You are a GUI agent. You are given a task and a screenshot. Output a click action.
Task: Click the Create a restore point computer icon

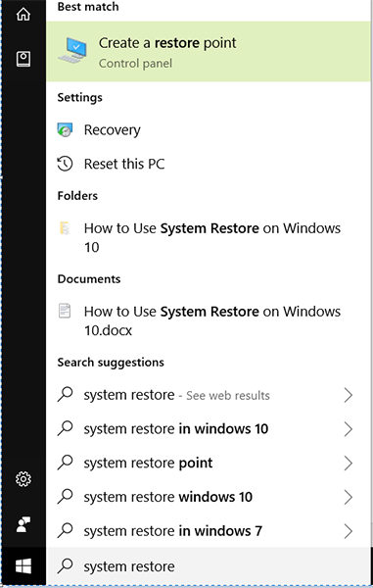[72, 51]
